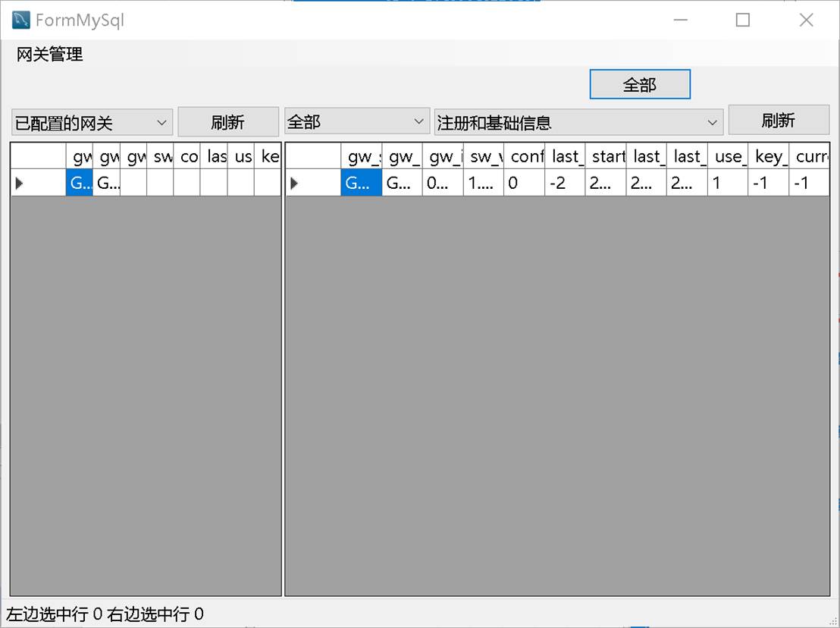
Task: Click the 0... cell under gw_i column
Action: (x=443, y=184)
